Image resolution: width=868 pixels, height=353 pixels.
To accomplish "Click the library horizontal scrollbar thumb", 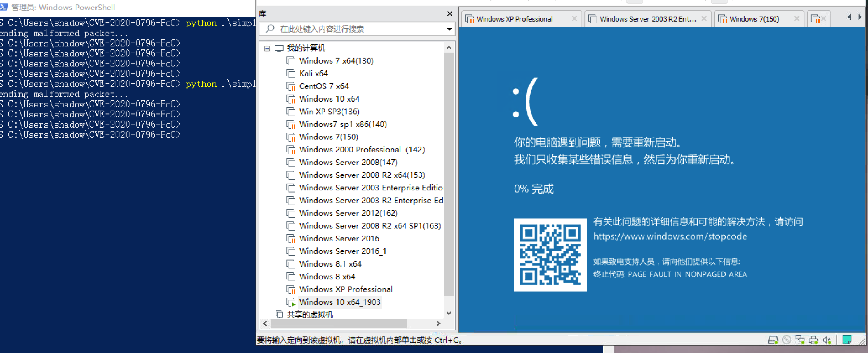I will point(339,323).
